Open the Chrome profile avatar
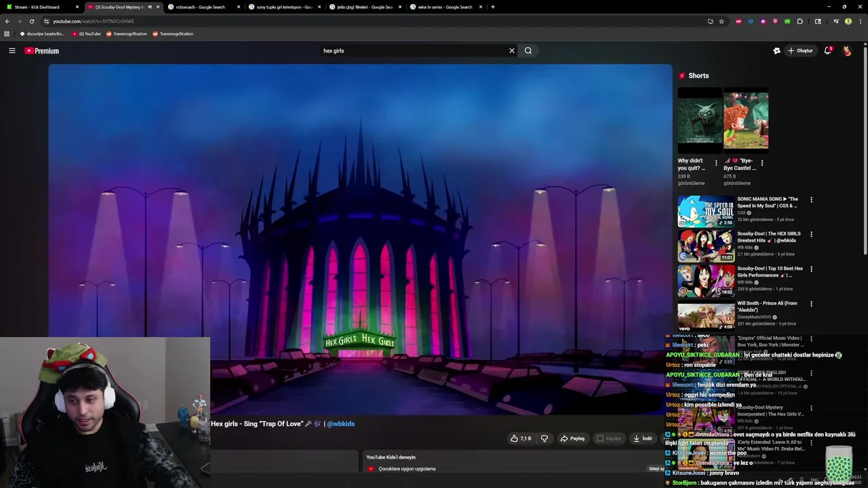 [x=848, y=21]
